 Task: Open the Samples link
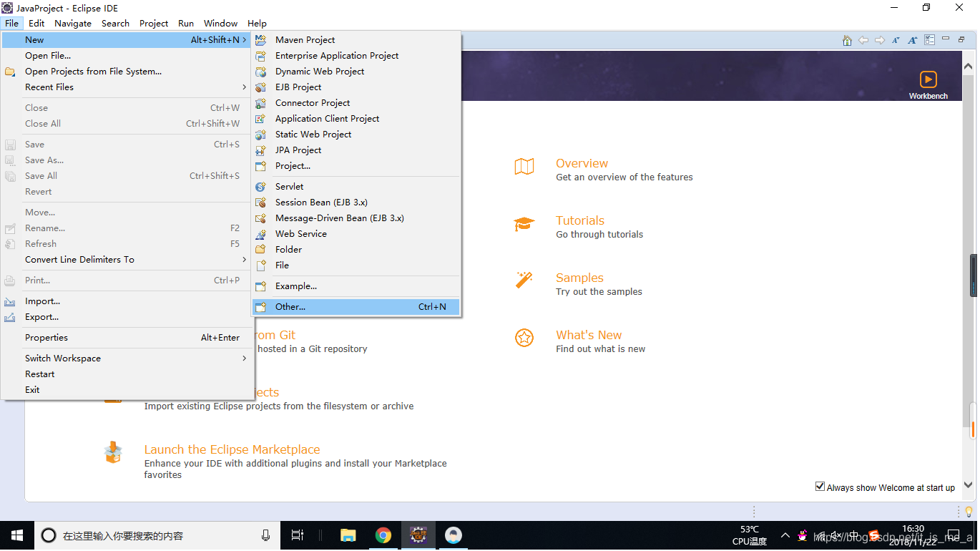pyautogui.click(x=579, y=278)
